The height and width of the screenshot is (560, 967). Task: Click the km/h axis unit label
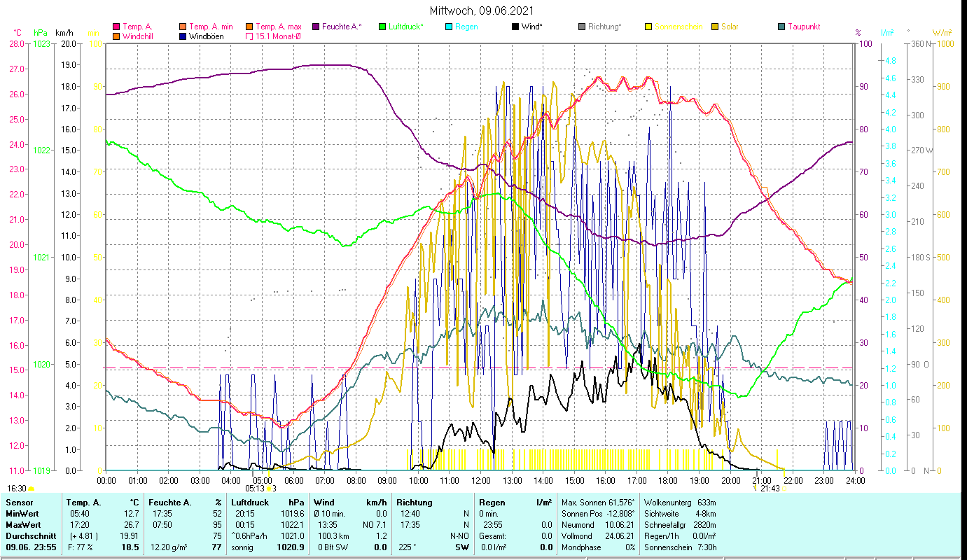coord(64,33)
